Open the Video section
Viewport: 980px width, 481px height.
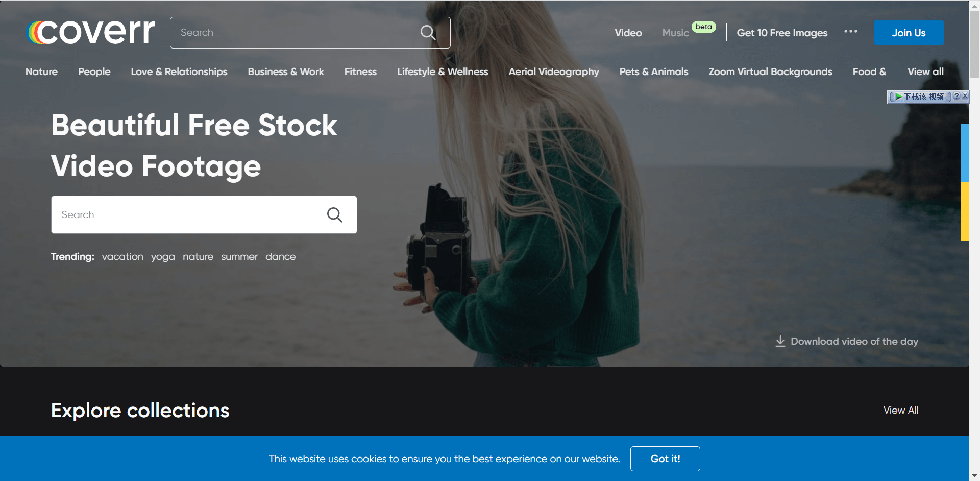coord(628,33)
